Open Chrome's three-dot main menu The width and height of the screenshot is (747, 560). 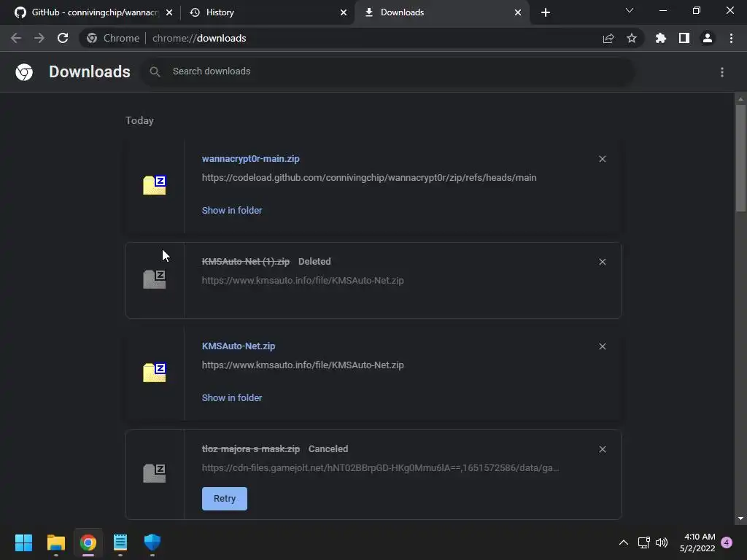click(x=731, y=38)
